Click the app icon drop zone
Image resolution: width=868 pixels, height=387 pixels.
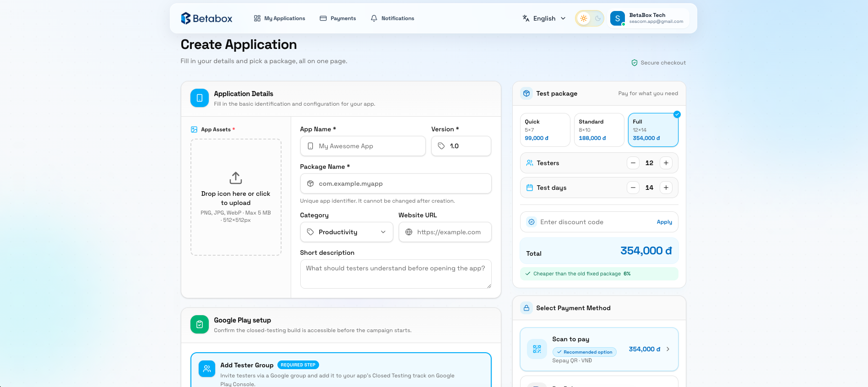(236, 197)
